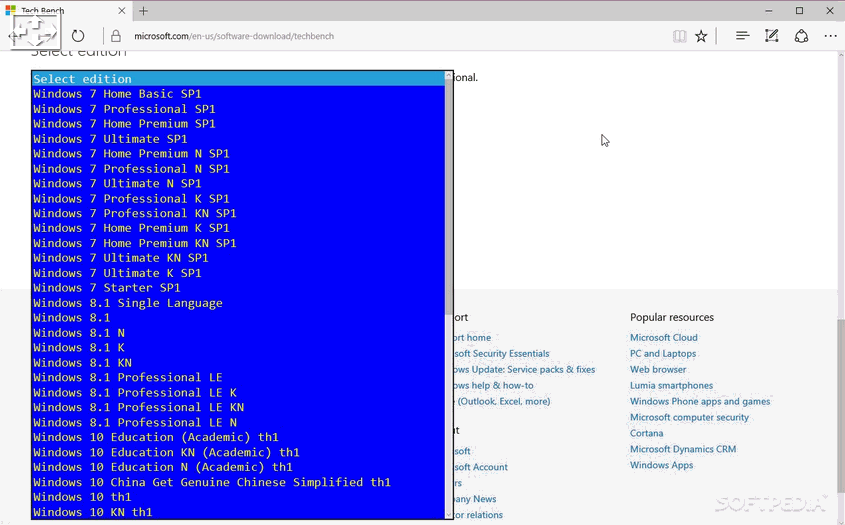Select plain Windows 10 th1 option
Screen dimensions: 845x525
click(238, 497)
